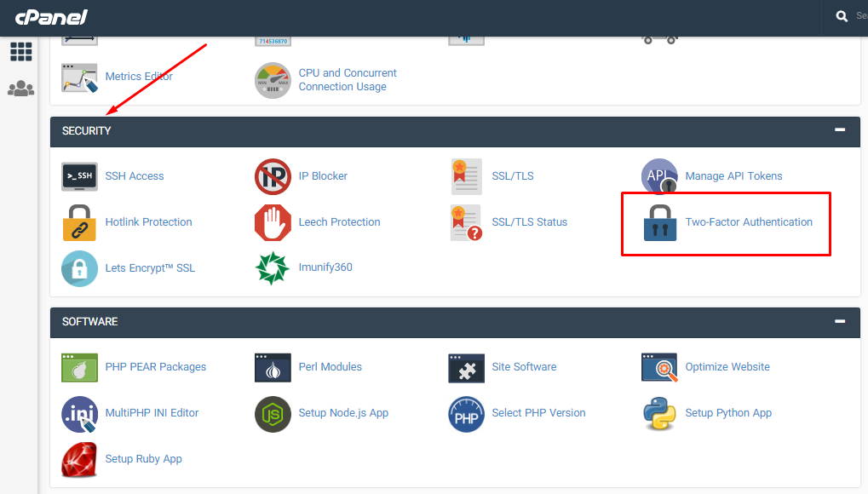This screenshot has width=868, height=494.
Task: Click the Select PHP Version icon
Action: (x=466, y=414)
